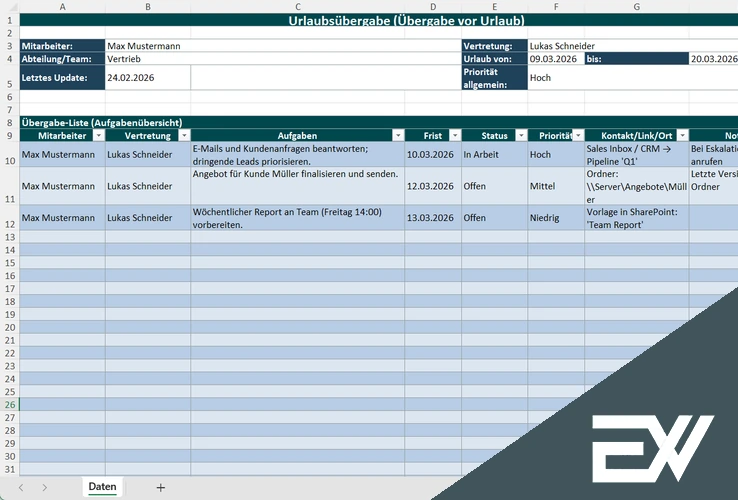Select the Niedrig priority cell
The width and height of the screenshot is (738, 500).
coord(556,218)
